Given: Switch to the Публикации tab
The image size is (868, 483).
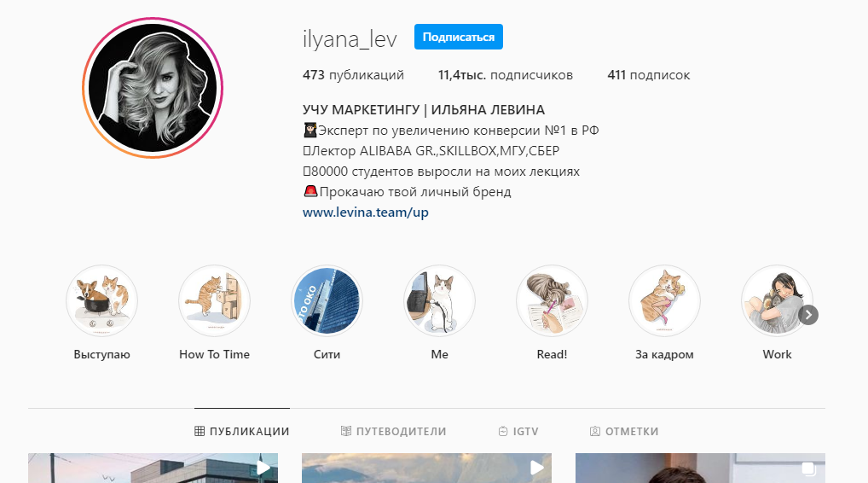Looking at the screenshot, I should (x=242, y=431).
